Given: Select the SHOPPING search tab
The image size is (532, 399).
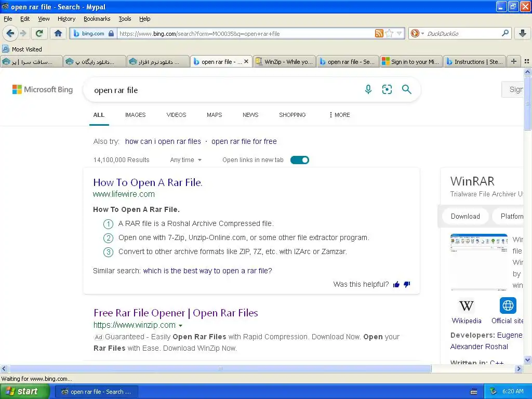Looking at the screenshot, I should coord(292,115).
